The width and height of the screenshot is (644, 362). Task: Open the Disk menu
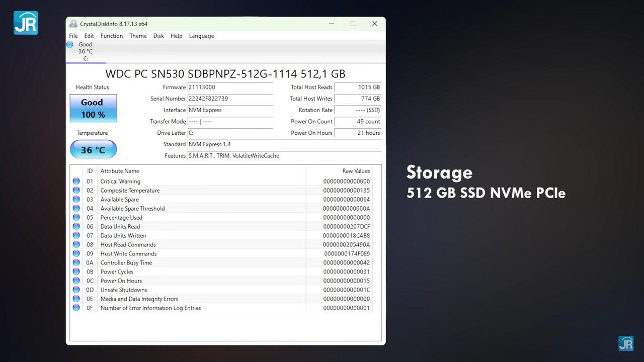tap(158, 36)
